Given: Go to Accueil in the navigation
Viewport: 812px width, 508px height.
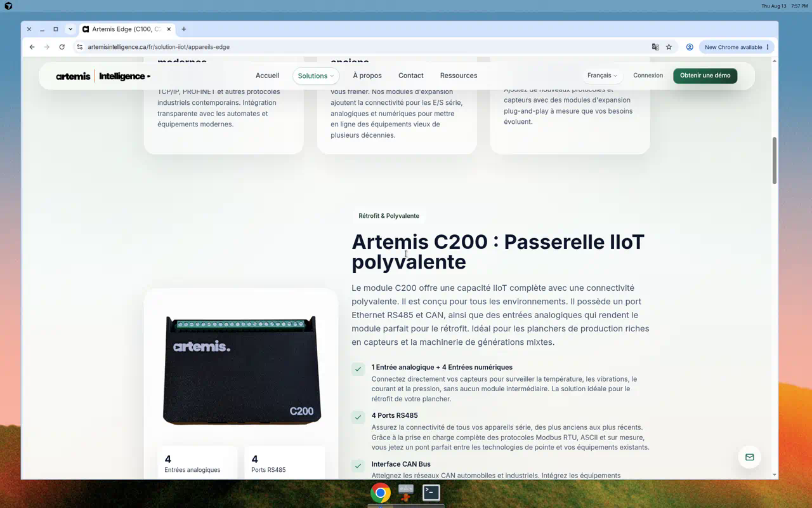Looking at the screenshot, I should (x=267, y=76).
